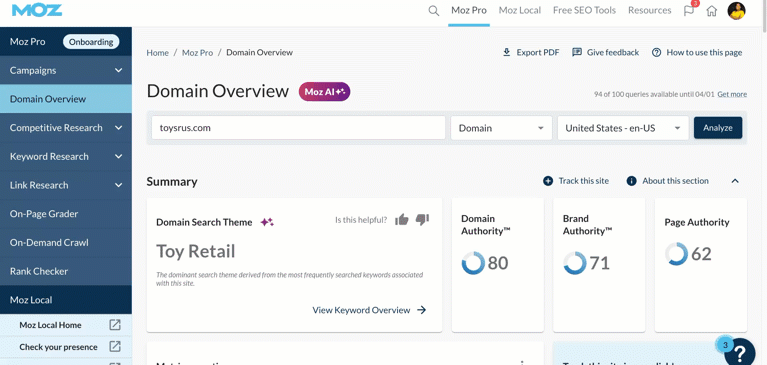Open On-Page Grader in sidebar

click(x=66, y=214)
